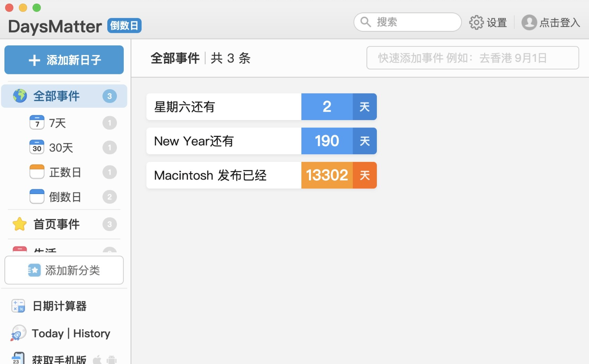Open 设置 settings
Screen dimensions: 589x364
point(488,22)
